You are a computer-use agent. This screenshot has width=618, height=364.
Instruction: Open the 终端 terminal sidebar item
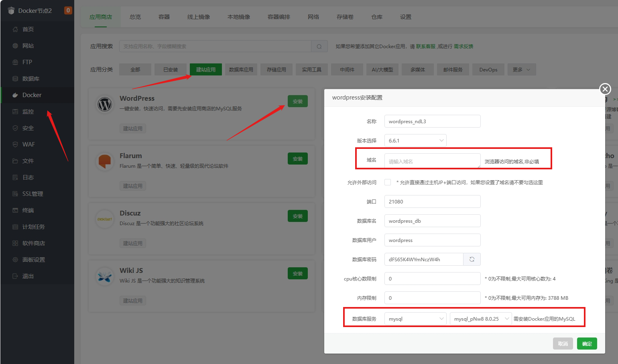click(x=37, y=210)
